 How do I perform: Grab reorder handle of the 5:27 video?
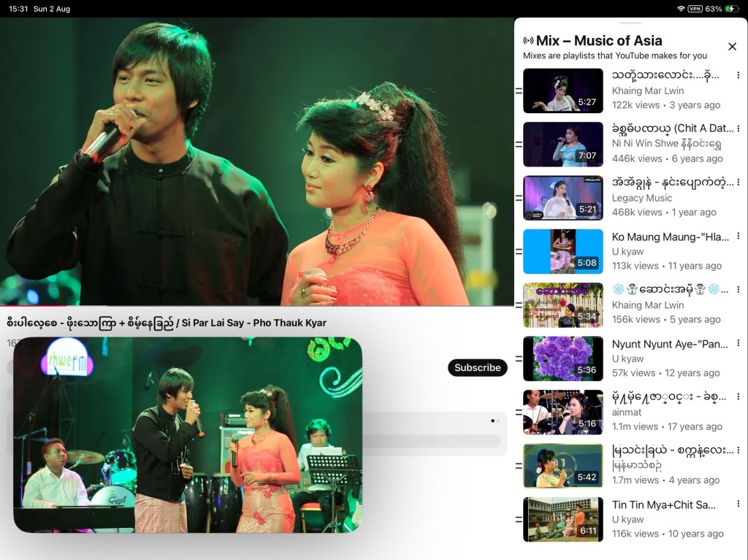click(519, 91)
